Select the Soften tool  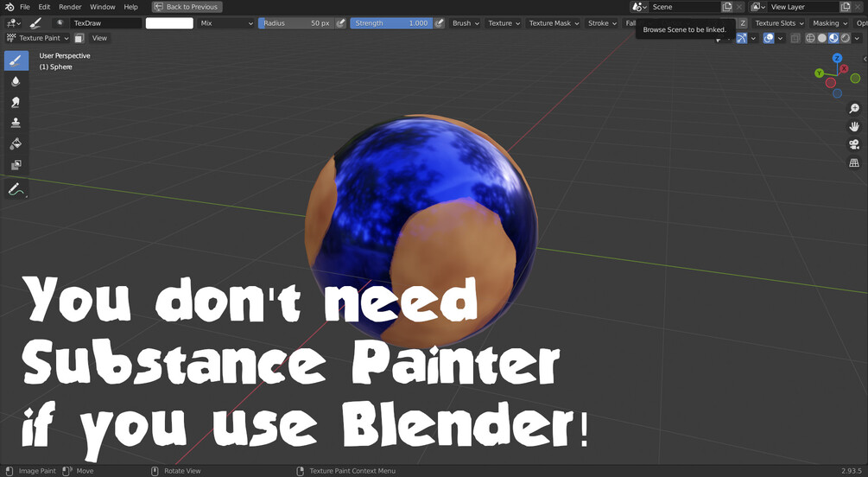coord(16,81)
